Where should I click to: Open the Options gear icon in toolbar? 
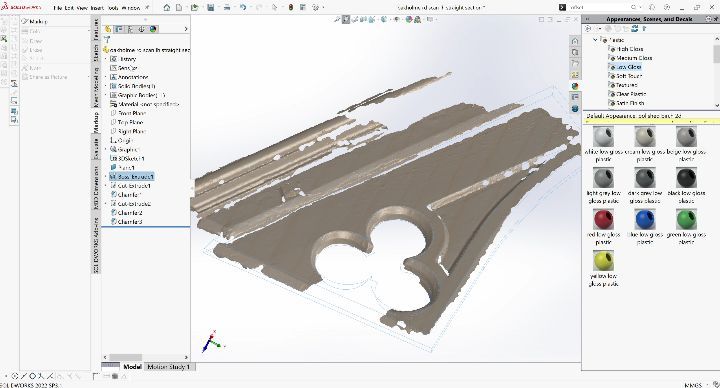pos(315,7)
